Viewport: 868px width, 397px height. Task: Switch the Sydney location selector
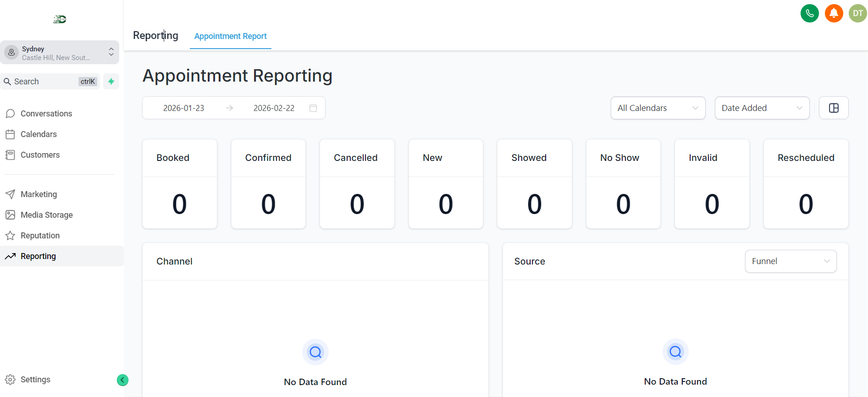60,53
